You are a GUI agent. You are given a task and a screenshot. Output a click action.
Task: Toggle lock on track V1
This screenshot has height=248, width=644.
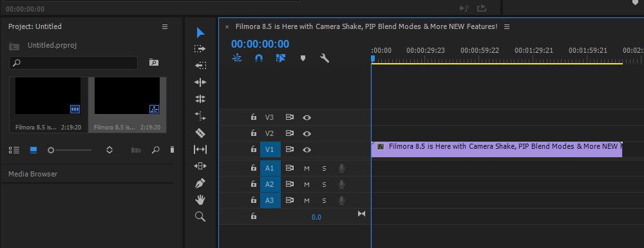[253, 149]
